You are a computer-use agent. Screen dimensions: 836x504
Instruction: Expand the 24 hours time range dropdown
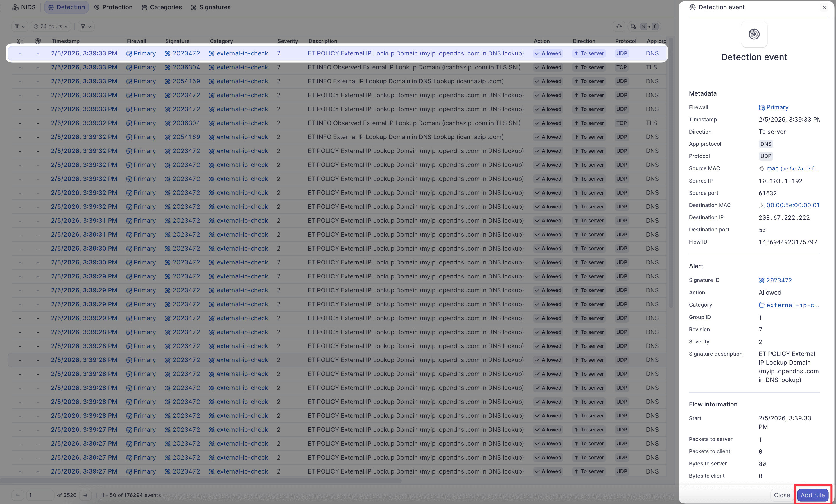click(51, 26)
